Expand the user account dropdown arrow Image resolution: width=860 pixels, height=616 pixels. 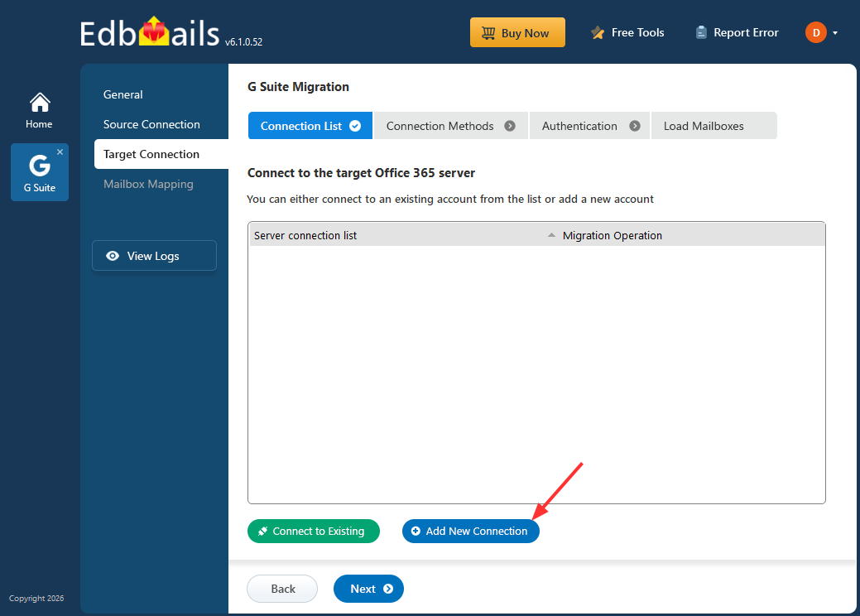click(835, 33)
